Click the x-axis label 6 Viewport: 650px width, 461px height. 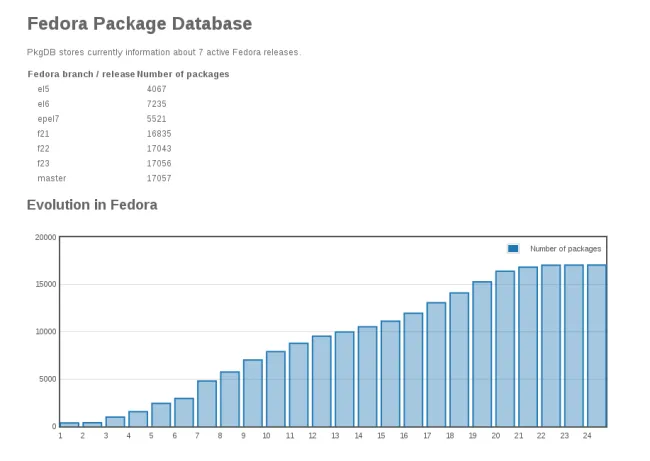coord(175,436)
